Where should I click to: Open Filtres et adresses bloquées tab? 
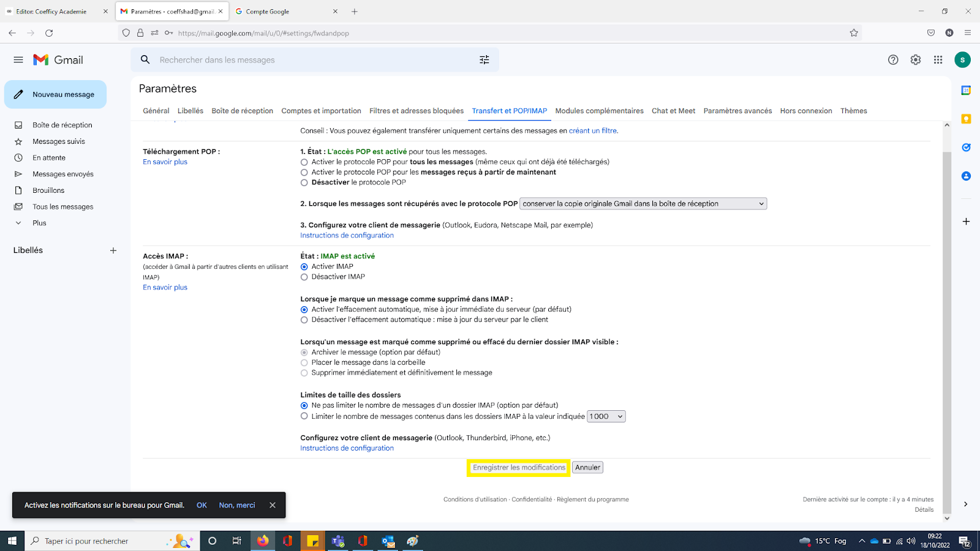pyautogui.click(x=417, y=111)
